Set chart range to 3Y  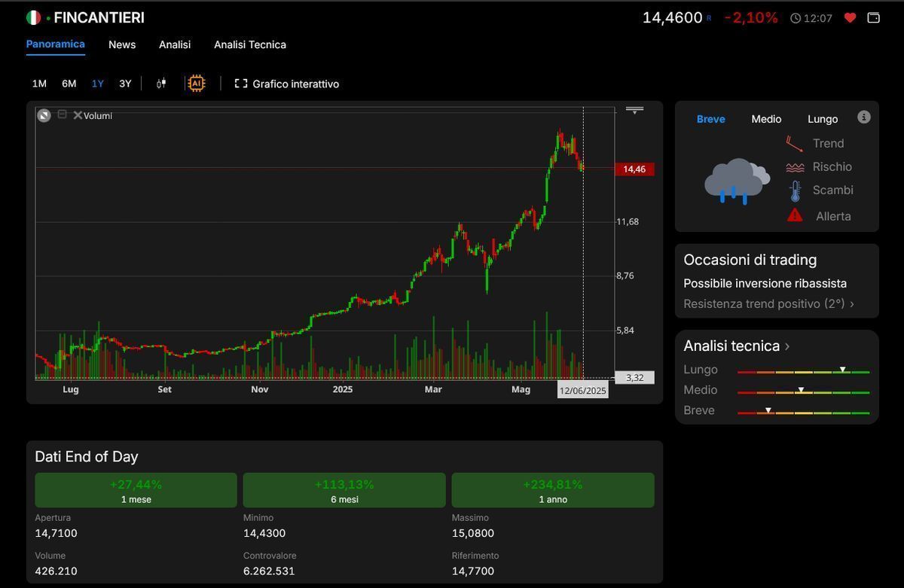(125, 84)
